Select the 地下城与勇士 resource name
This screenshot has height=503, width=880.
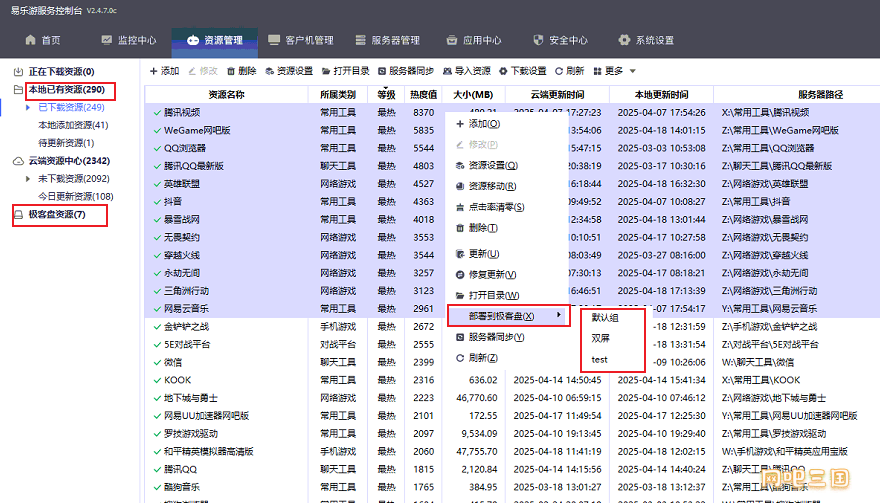tap(191, 398)
